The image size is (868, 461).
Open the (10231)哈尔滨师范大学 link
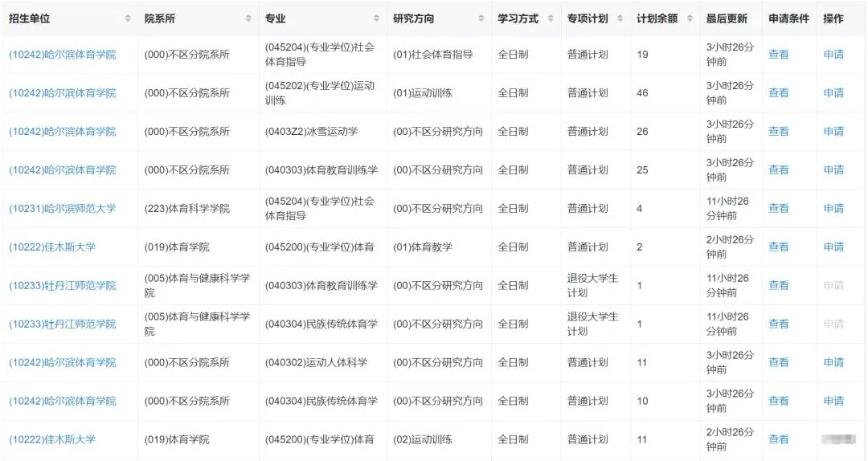point(63,209)
